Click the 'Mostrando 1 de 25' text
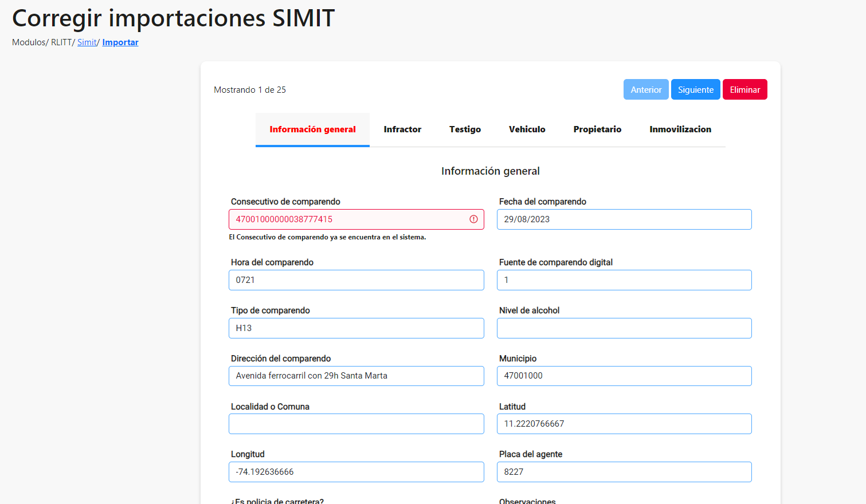The image size is (866, 504). (250, 90)
